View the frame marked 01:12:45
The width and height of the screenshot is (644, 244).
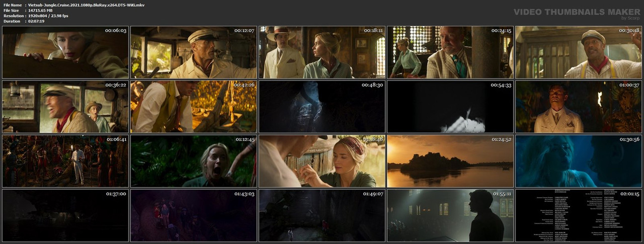[x=194, y=161]
